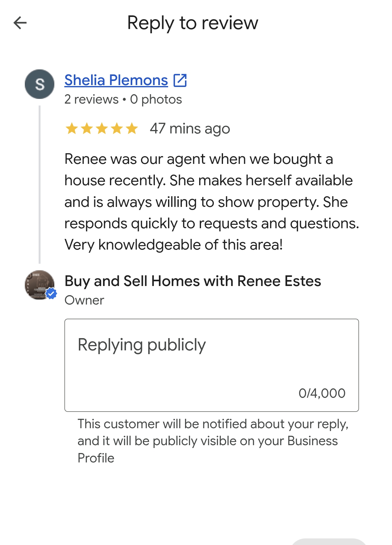Select the Renee Estes business profile picture
392x545 pixels.
click(x=40, y=285)
